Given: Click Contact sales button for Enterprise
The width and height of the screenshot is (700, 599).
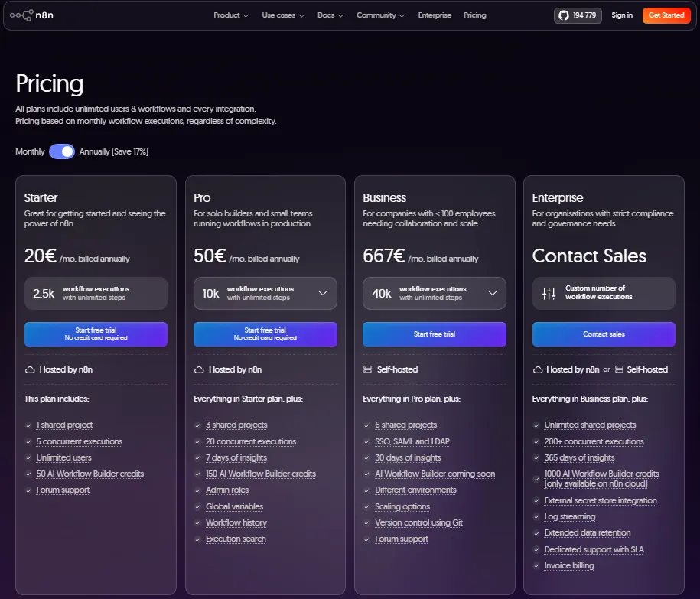Looking at the screenshot, I should click(604, 334).
